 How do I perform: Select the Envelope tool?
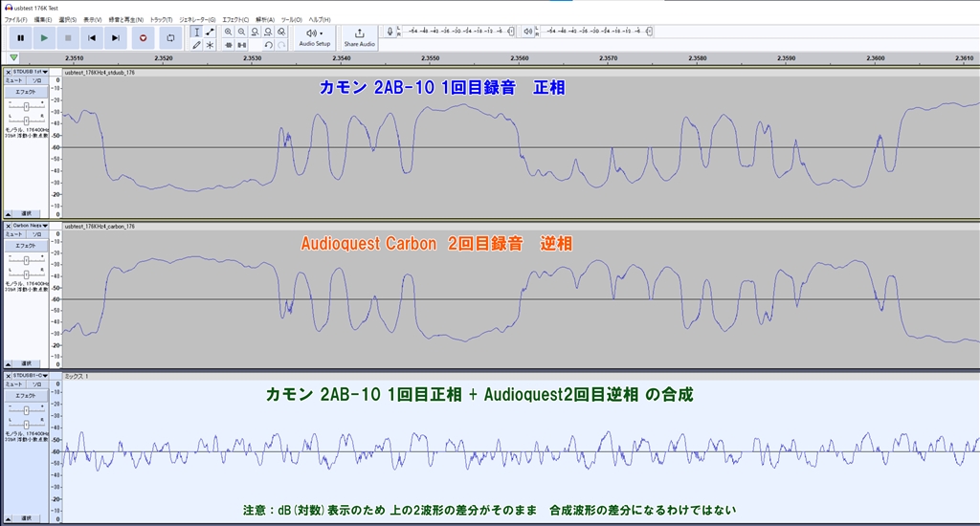click(210, 32)
